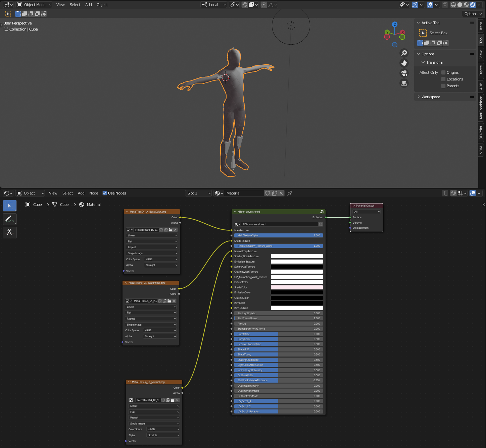Screen dimensions: 486x448
Task: Toggle camera view icon in viewport
Action: tap(404, 73)
